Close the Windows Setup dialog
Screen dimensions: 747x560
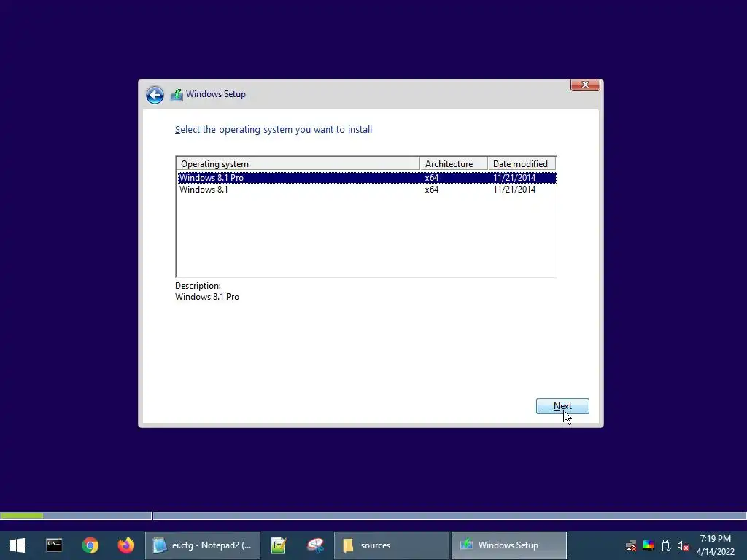pyautogui.click(x=585, y=85)
